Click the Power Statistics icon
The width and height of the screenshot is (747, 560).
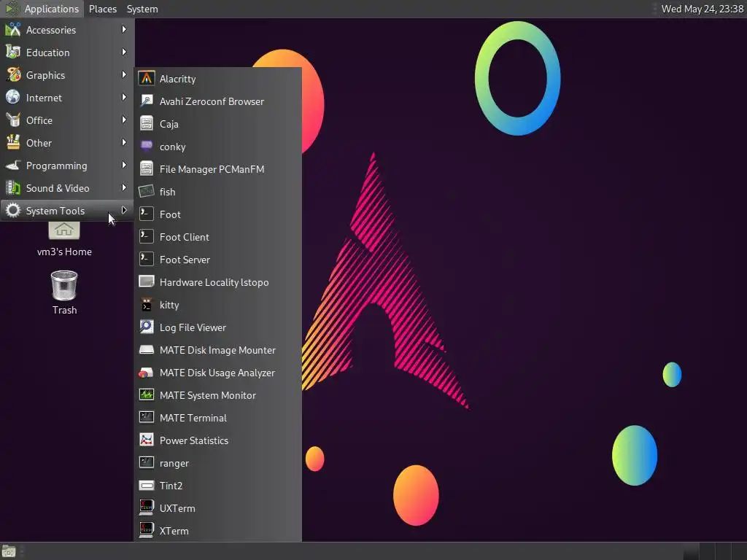click(x=146, y=440)
